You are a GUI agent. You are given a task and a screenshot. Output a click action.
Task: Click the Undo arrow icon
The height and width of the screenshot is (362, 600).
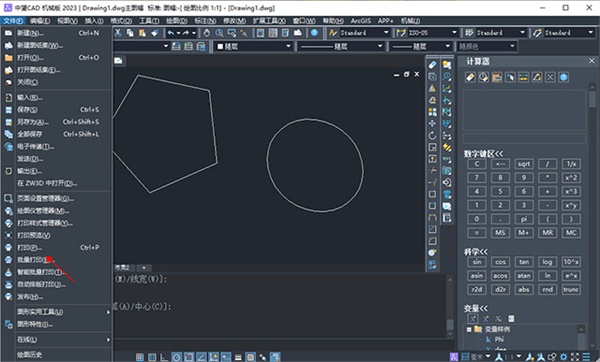(x=171, y=33)
